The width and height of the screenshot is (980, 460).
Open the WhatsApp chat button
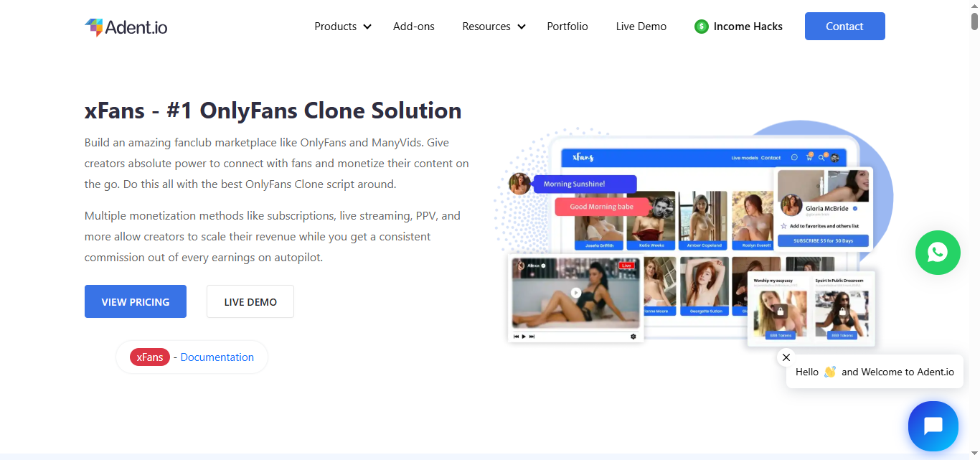938,252
